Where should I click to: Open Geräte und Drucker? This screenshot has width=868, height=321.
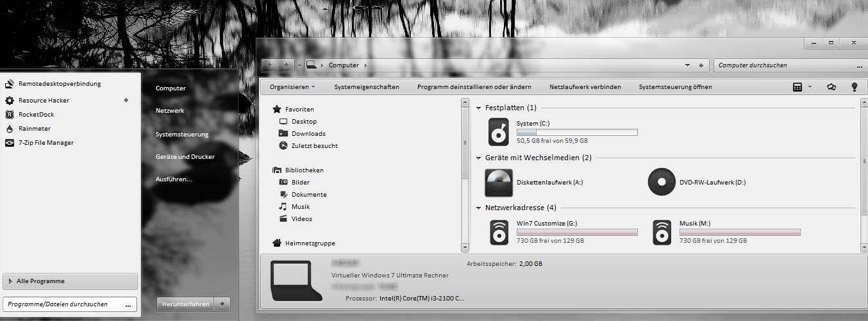click(185, 156)
